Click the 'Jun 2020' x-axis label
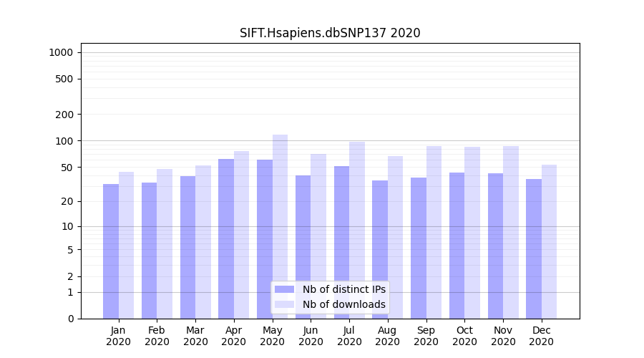Image resolution: width=644 pixels, height=358 pixels. (x=311, y=336)
